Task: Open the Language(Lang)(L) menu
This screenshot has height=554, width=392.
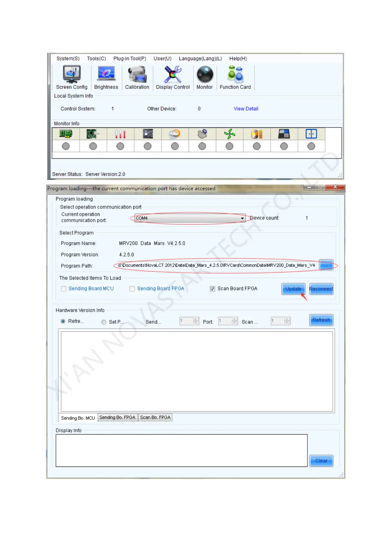Action: [x=200, y=59]
